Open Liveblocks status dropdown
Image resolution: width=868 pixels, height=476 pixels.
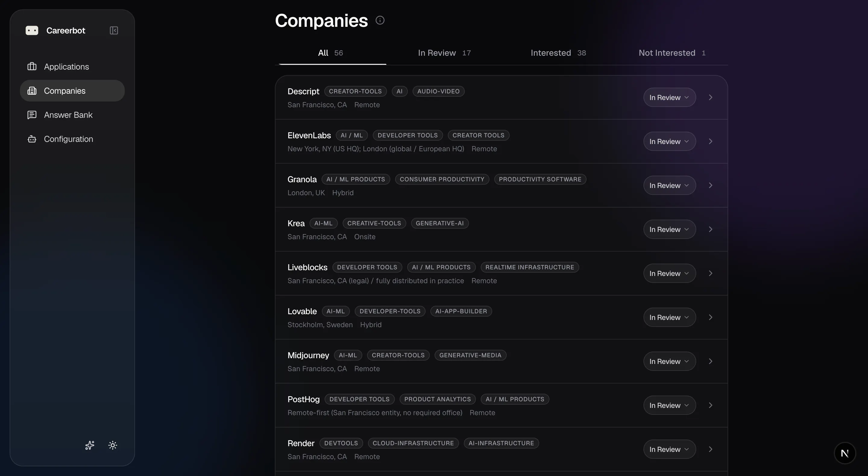(669, 273)
